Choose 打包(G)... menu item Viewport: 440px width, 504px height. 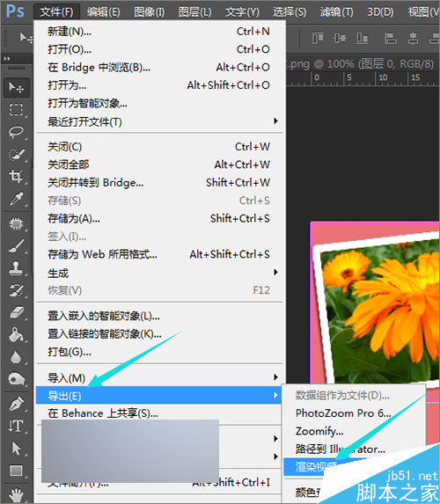159,352
